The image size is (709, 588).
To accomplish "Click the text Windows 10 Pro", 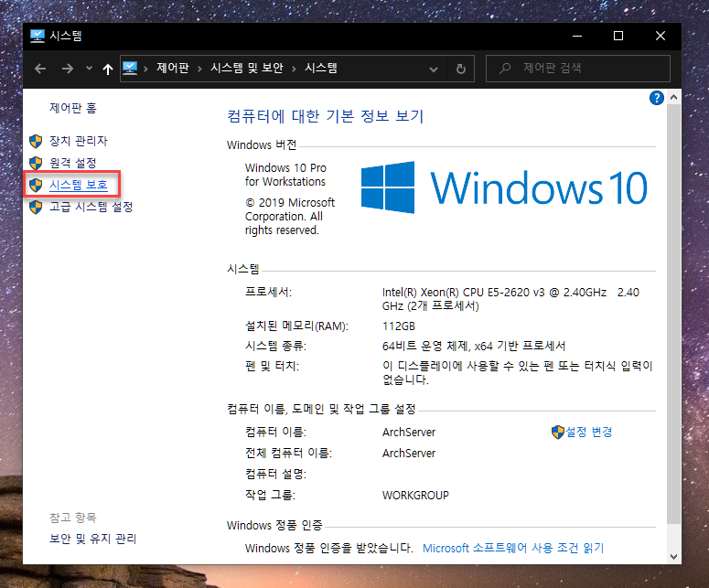I will pyautogui.click(x=285, y=167).
